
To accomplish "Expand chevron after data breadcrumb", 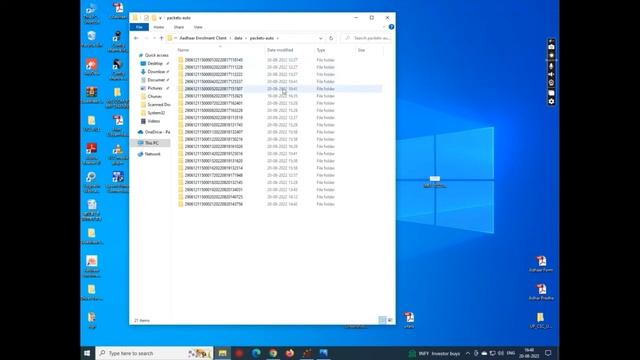I will tap(246, 38).
